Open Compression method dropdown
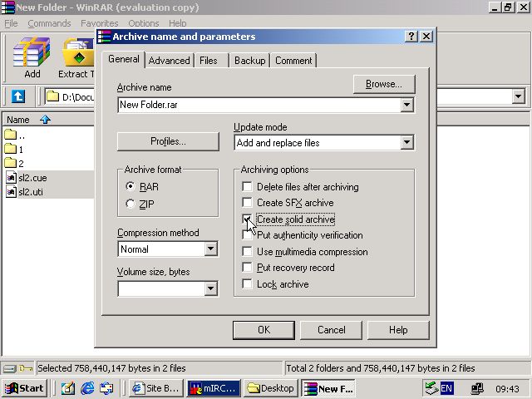532x399 pixels. 210,249
